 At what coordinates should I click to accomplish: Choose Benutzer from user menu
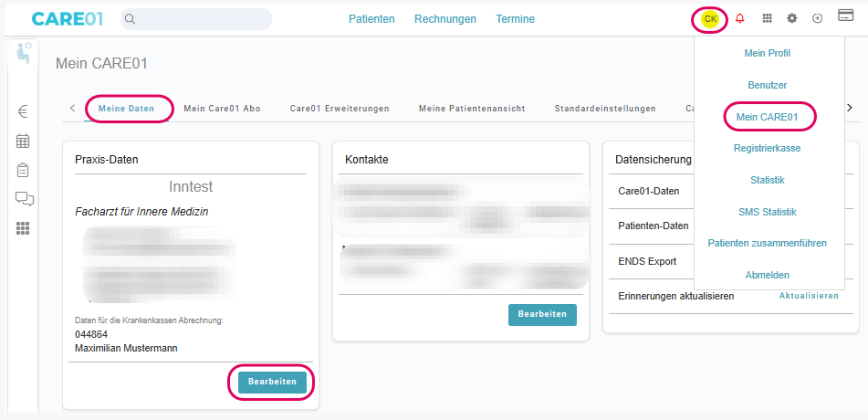coord(768,85)
